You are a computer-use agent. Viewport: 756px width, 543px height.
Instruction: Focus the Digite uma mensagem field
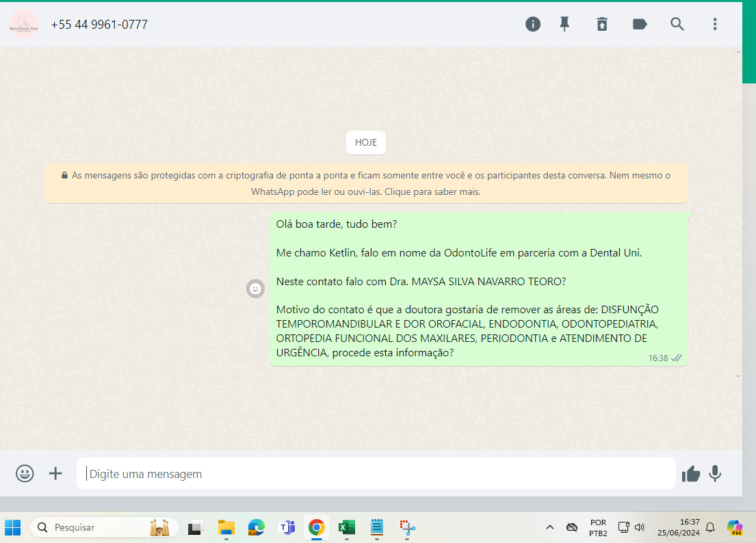pyautogui.click(x=376, y=474)
